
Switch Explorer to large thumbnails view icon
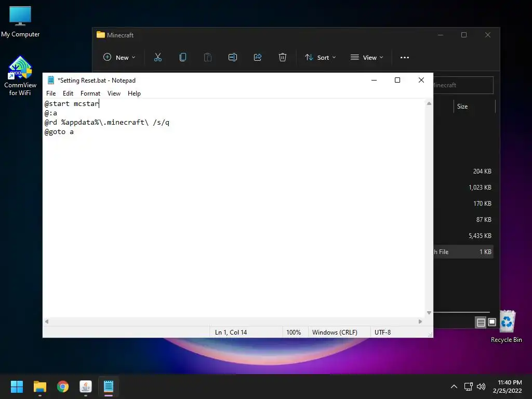click(x=491, y=322)
